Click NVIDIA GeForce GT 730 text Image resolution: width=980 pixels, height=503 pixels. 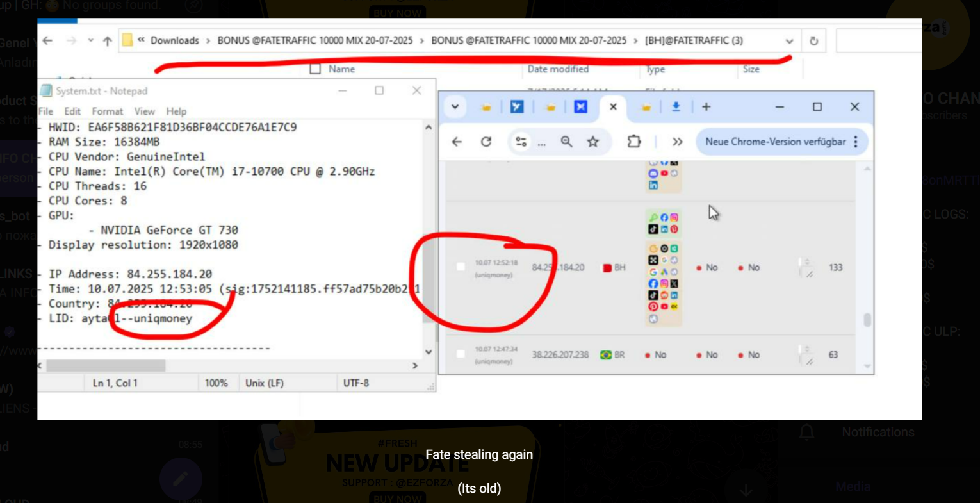169,229
